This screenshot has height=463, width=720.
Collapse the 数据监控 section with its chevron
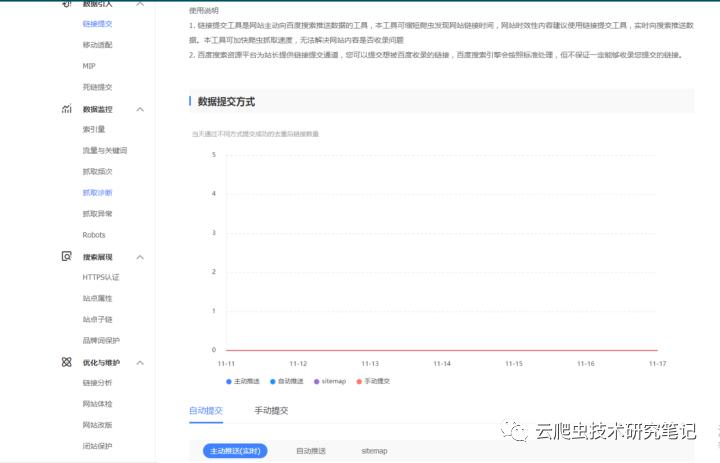coord(140,109)
